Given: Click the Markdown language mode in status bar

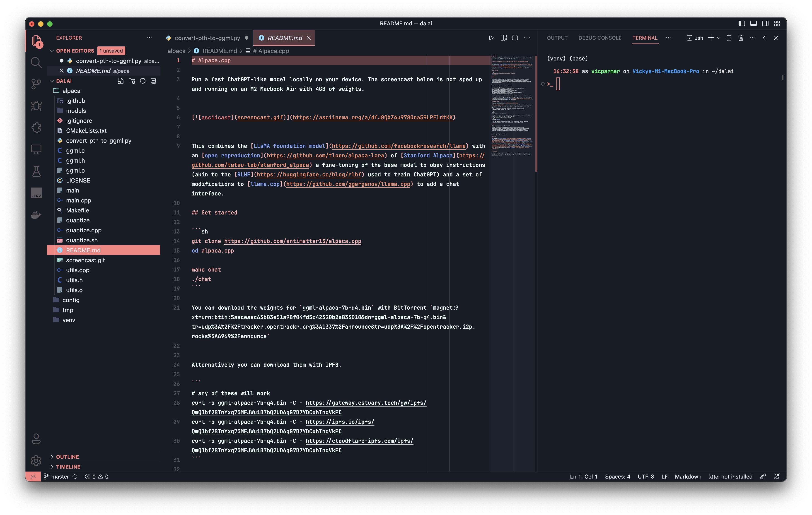Looking at the screenshot, I should (688, 476).
